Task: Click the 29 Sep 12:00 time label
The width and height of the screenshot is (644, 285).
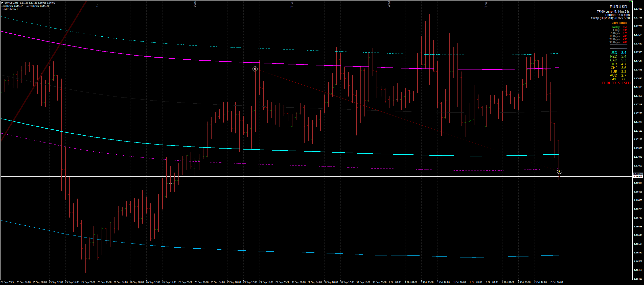Action: 250,282
